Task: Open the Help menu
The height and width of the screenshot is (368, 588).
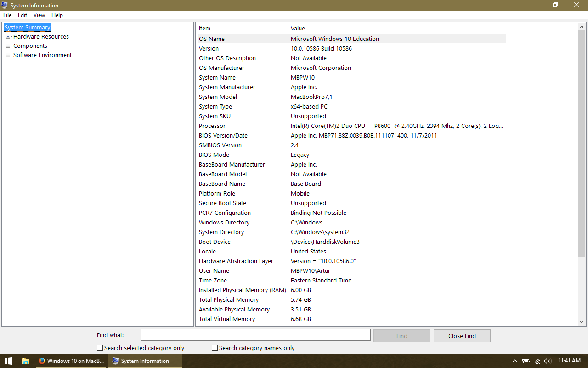Action: pos(57,15)
